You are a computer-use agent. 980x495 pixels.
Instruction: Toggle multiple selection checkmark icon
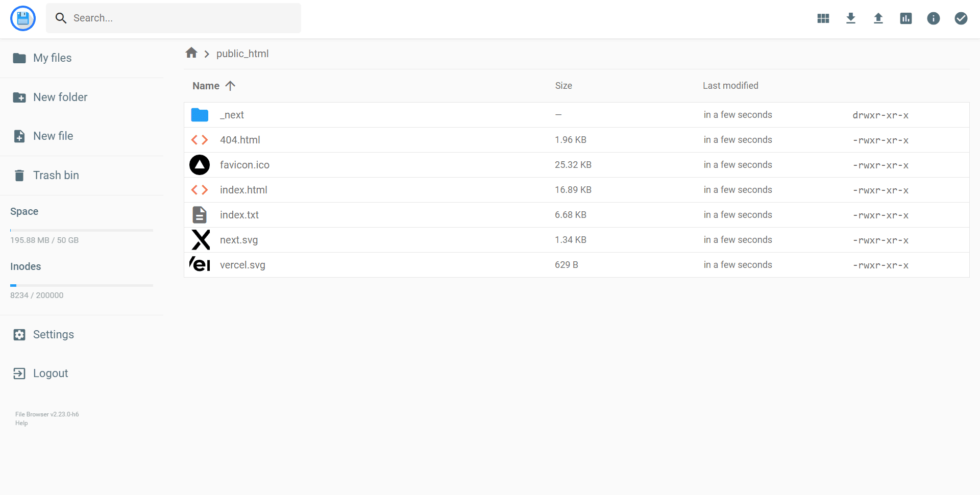[961, 19]
